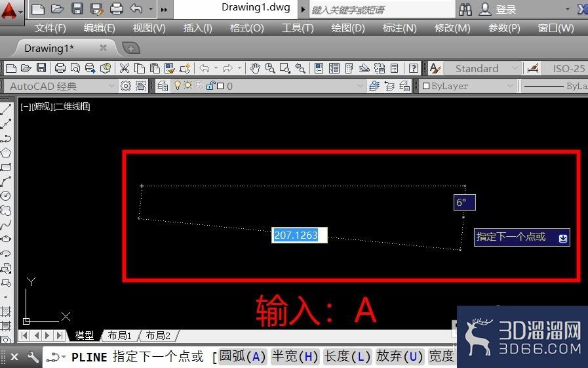Click the Text Style icon beside Standard
The image size is (588, 368).
(435, 68)
